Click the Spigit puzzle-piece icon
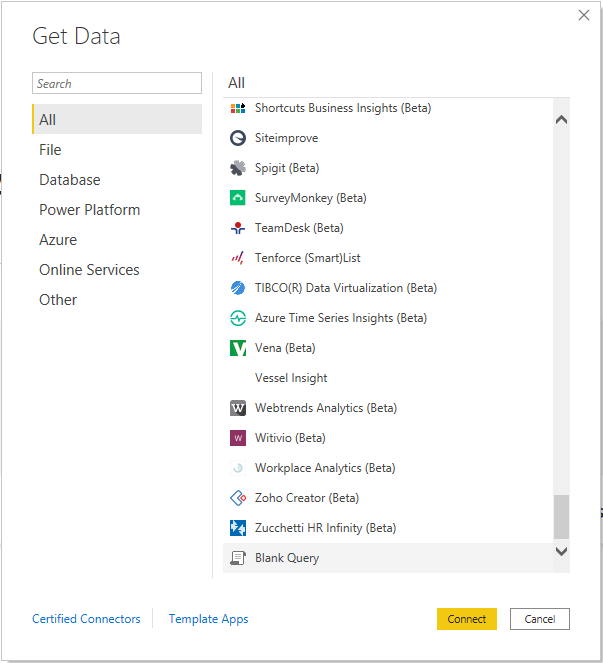Screen dimensions: 603x663 click(238, 168)
